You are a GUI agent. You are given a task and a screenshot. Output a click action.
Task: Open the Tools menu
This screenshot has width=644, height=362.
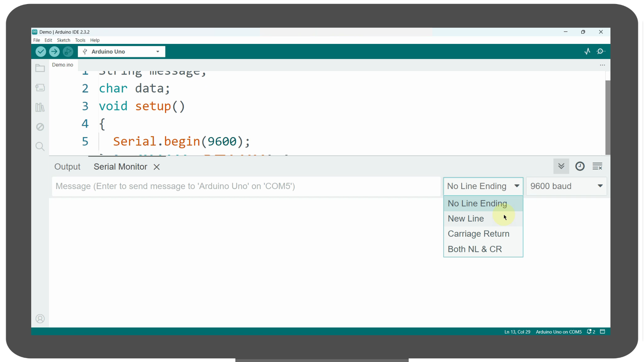click(80, 40)
